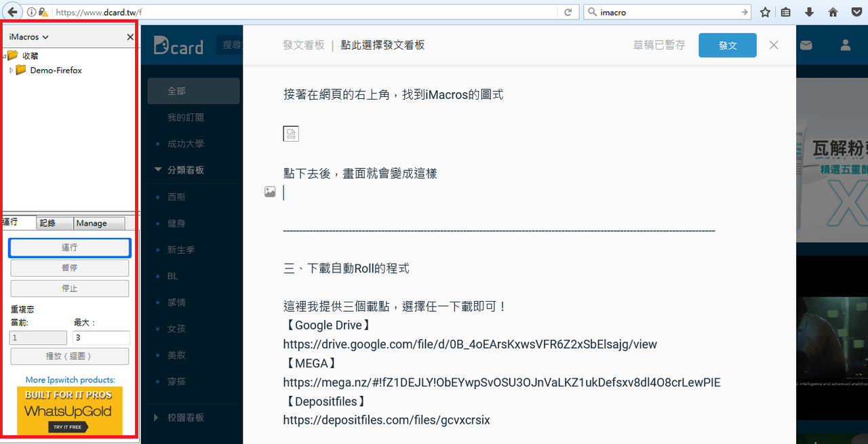The width and height of the screenshot is (868, 444).
Task: Close the post editor dialog
Action: pyautogui.click(x=774, y=45)
